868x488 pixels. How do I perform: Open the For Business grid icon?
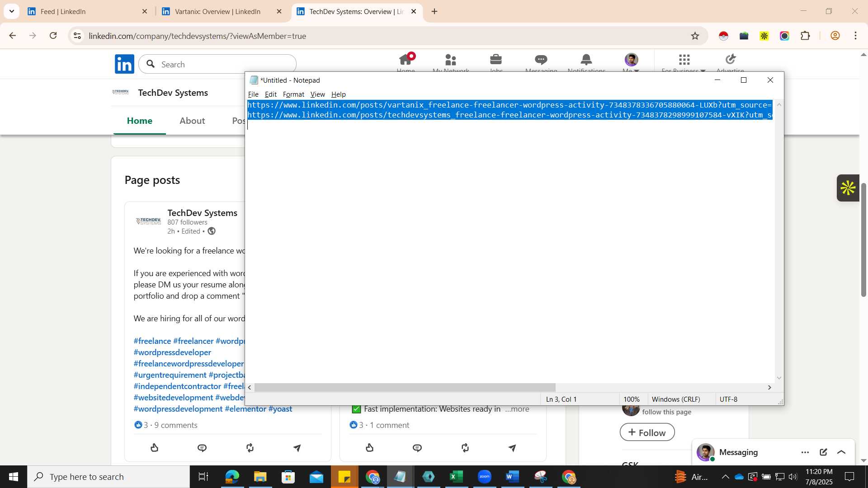(x=684, y=59)
